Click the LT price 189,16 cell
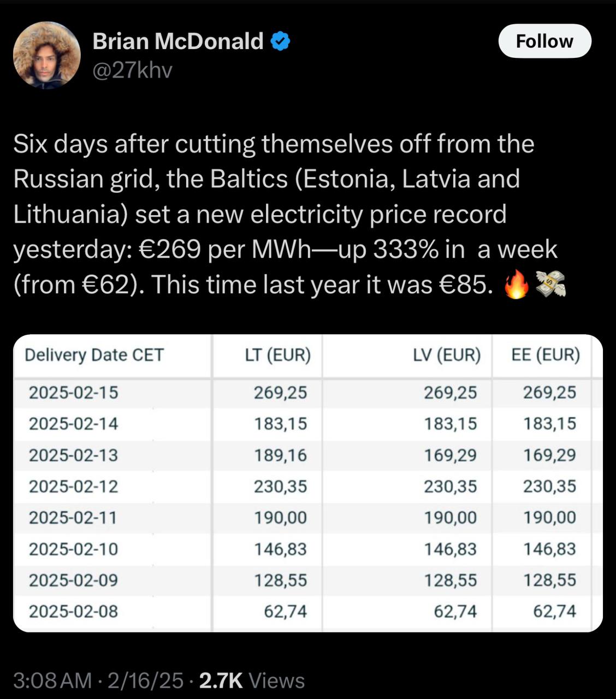This screenshot has width=616, height=699. [280, 455]
